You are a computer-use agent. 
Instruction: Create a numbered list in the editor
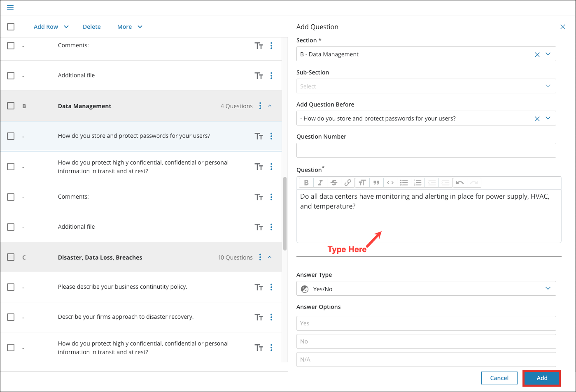tap(417, 182)
